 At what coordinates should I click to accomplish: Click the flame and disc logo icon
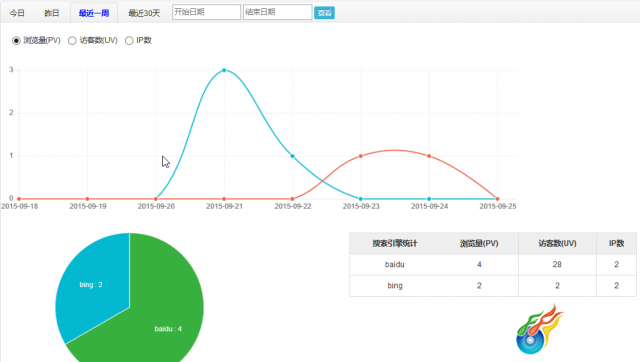point(539,329)
